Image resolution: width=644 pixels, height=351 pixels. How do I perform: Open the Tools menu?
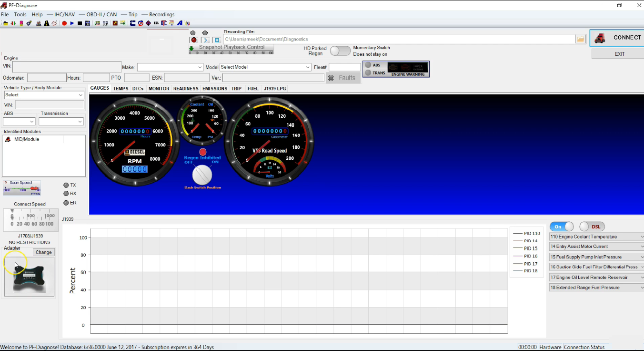click(20, 14)
